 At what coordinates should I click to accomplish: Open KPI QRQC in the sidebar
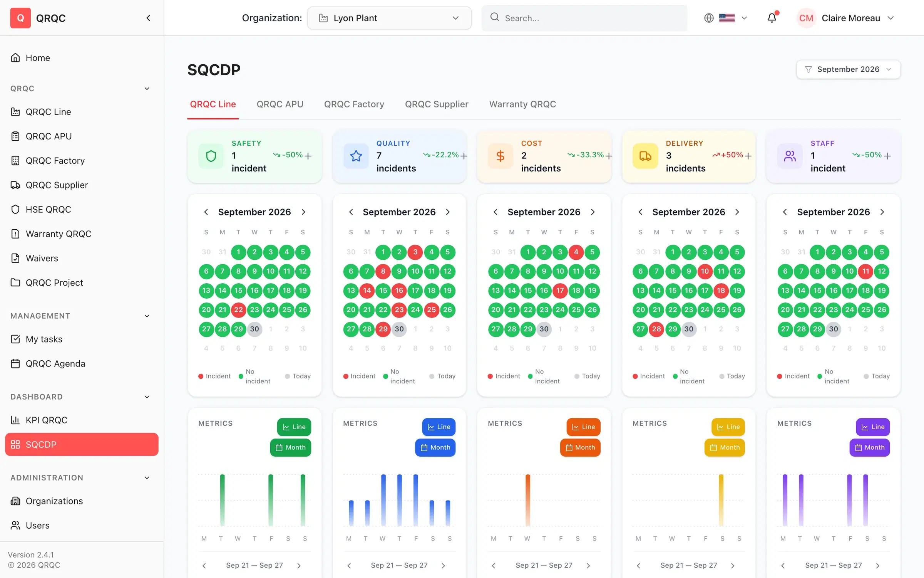tap(82, 420)
